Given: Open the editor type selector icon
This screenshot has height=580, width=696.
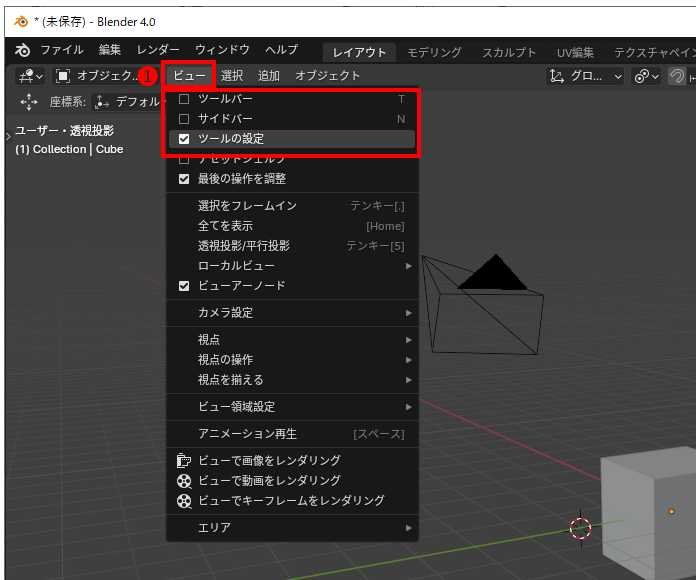Looking at the screenshot, I should click(30, 76).
